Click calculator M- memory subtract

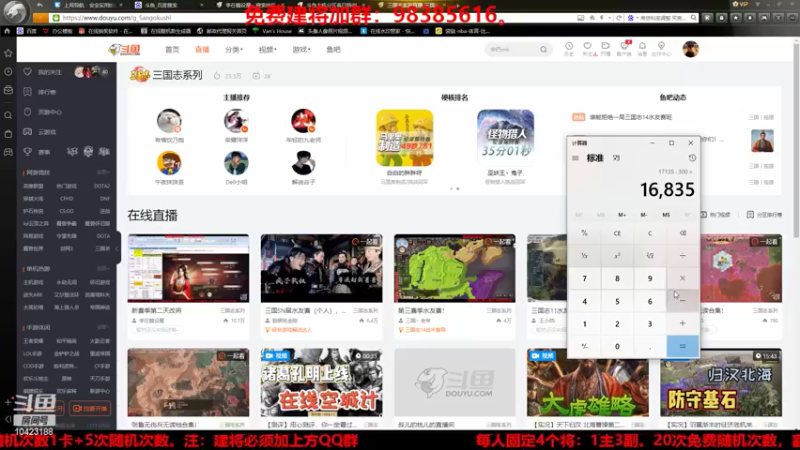tap(644, 215)
